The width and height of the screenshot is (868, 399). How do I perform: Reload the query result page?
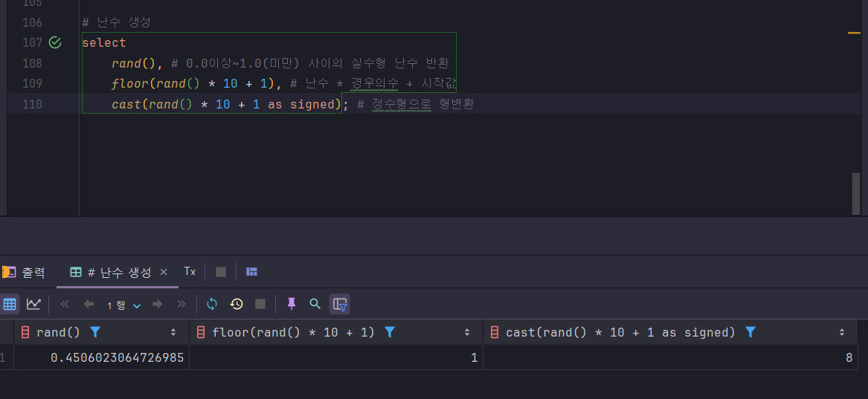(212, 304)
